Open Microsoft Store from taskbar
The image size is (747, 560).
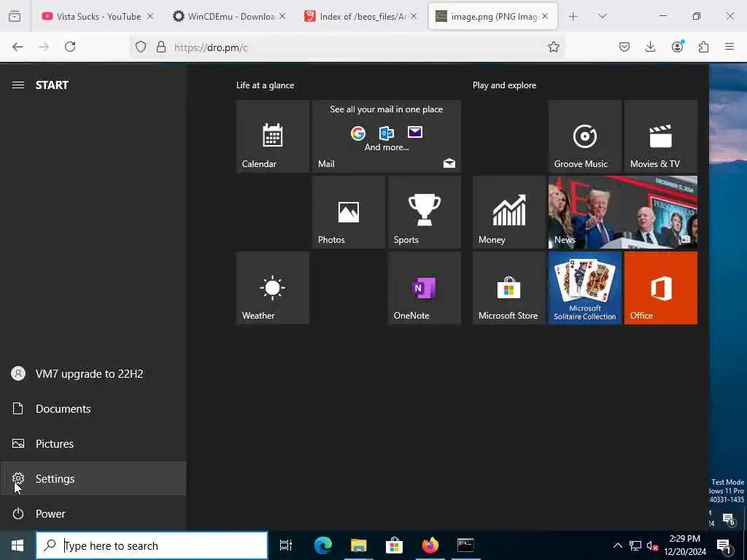[394, 545]
